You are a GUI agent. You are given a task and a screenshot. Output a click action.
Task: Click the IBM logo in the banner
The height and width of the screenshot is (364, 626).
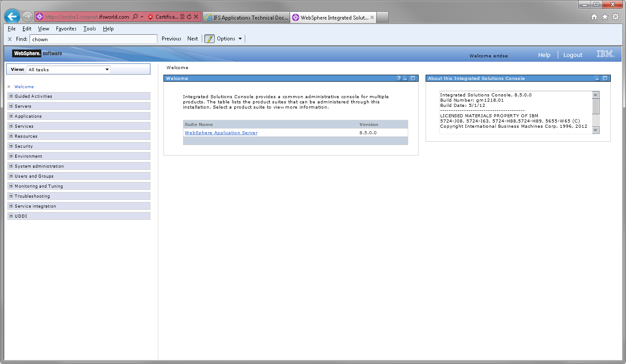[605, 54]
